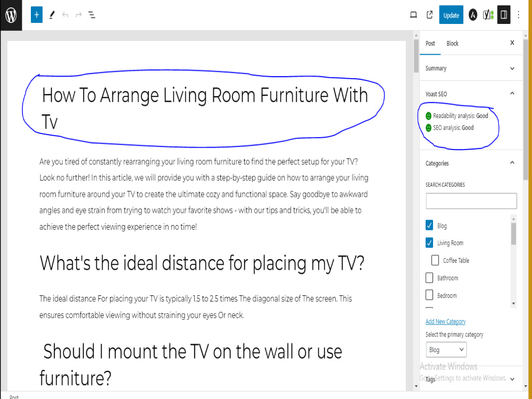Click SEO analysis: Good result

click(450, 128)
